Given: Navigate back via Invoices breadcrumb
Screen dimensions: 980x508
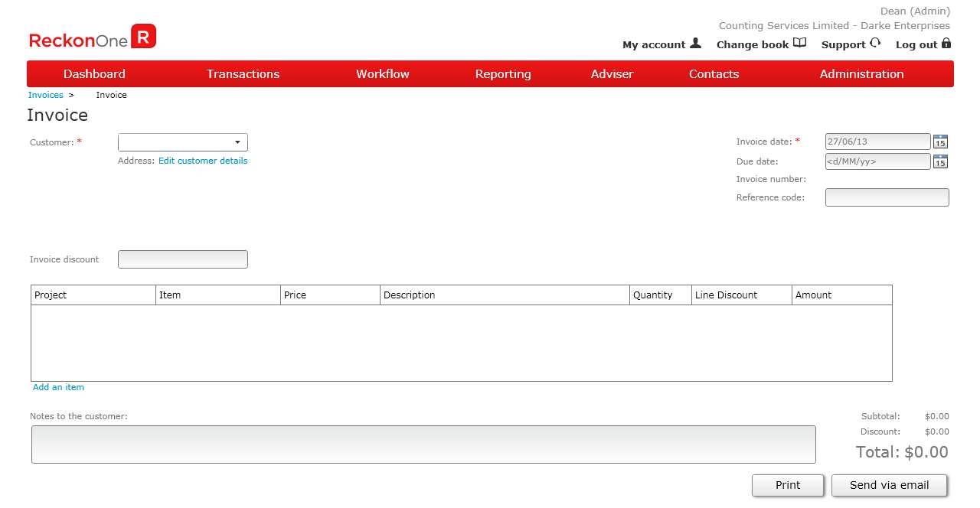Looking at the screenshot, I should 45,95.
